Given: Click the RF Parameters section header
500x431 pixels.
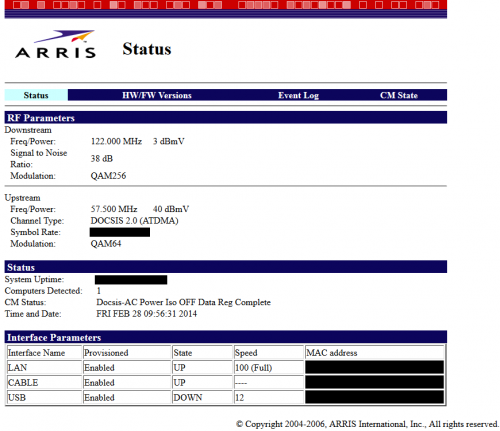Looking at the screenshot, I should pyautogui.click(x=226, y=118).
